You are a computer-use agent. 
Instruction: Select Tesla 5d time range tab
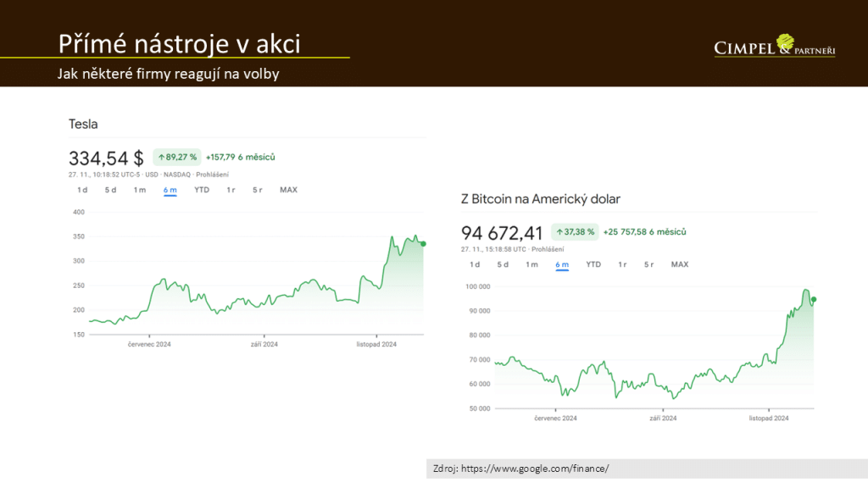click(110, 190)
